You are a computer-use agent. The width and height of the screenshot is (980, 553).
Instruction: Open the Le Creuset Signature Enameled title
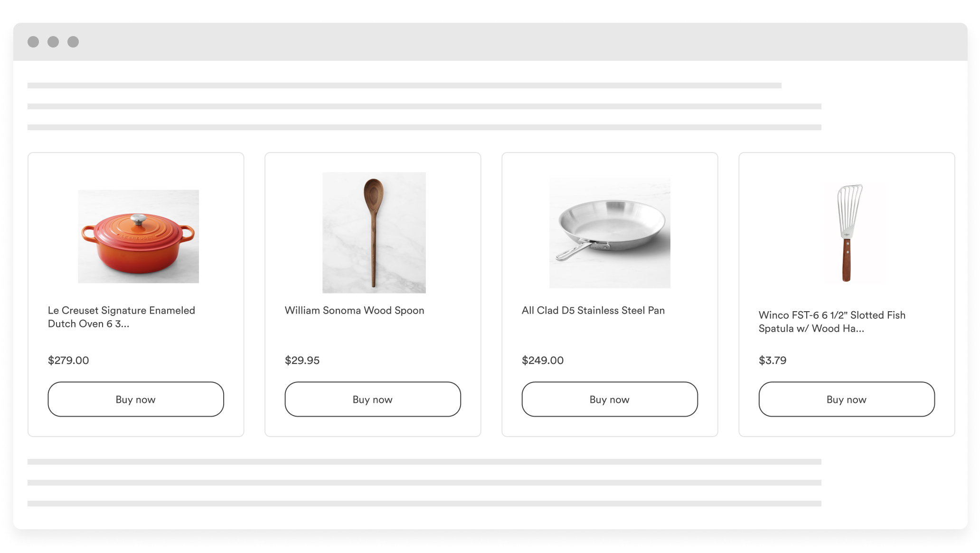pyautogui.click(x=122, y=317)
